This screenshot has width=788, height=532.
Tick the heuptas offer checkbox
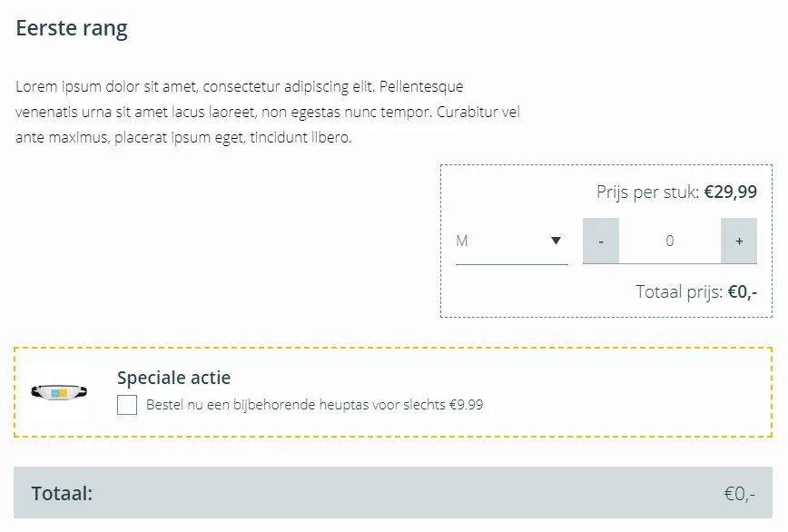click(127, 405)
